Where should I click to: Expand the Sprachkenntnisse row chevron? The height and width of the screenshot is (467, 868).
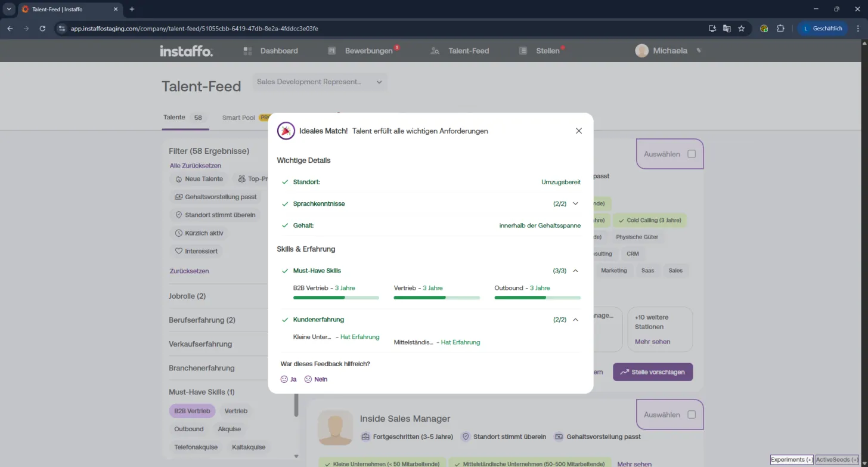(x=575, y=203)
